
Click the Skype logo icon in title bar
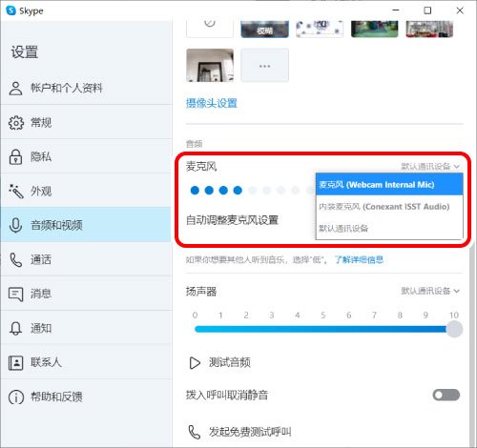click(x=10, y=10)
